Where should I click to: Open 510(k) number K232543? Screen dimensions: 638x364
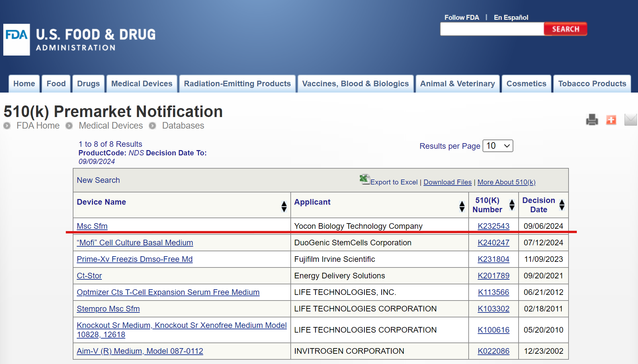click(493, 226)
